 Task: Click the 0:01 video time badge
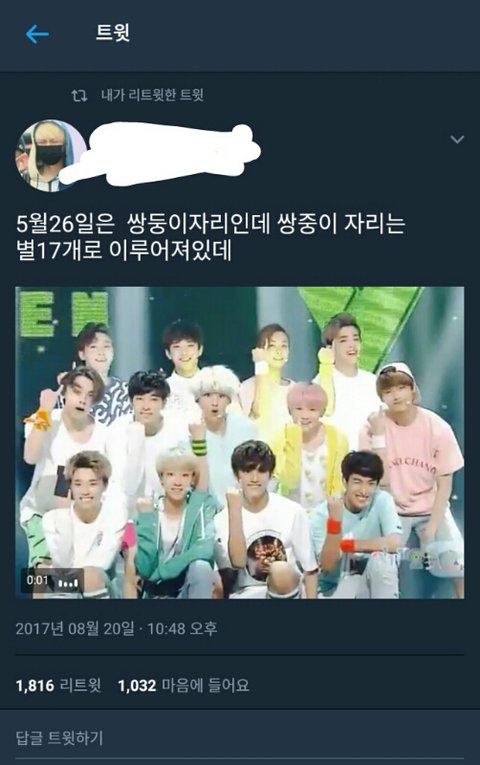point(38,581)
